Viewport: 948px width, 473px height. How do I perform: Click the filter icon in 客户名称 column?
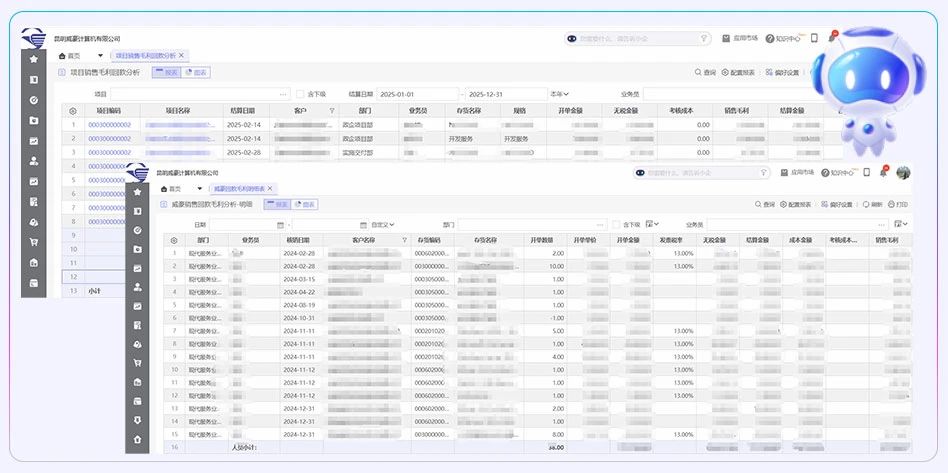click(x=405, y=240)
